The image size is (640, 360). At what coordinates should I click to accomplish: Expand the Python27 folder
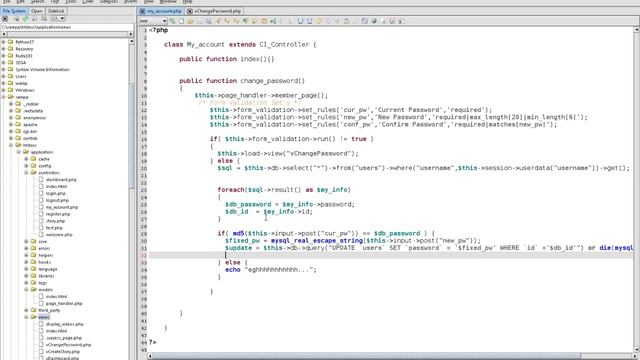[4, 42]
